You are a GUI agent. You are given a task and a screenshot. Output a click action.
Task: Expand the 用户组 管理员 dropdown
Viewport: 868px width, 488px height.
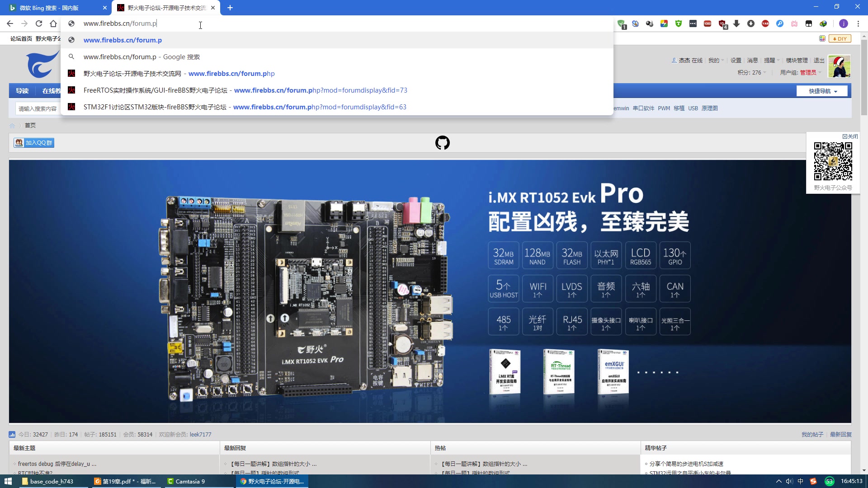[x=801, y=73]
